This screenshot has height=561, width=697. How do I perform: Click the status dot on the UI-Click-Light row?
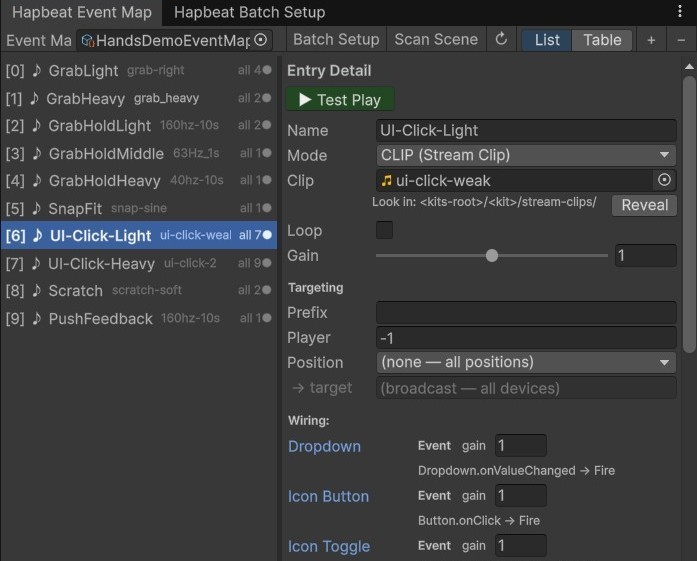coord(267,235)
